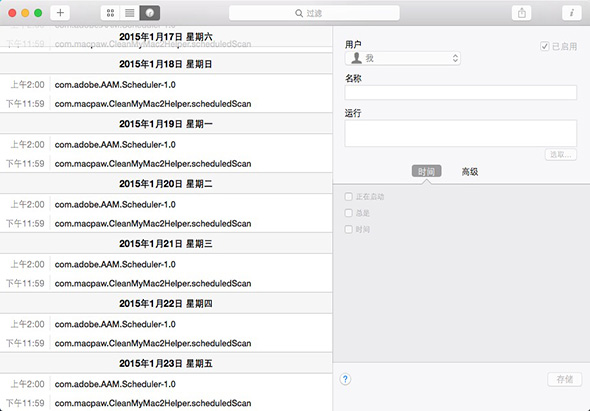The width and height of the screenshot is (590, 411).
Task: Click the plus button to add a job
Action: pyautogui.click(x=60, y=13)
